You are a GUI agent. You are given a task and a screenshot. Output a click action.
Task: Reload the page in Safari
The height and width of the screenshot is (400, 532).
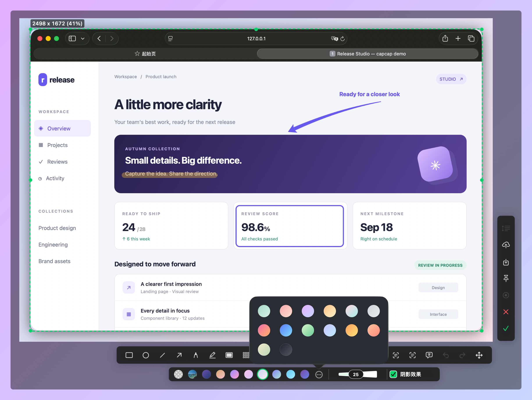pos(343,38)
